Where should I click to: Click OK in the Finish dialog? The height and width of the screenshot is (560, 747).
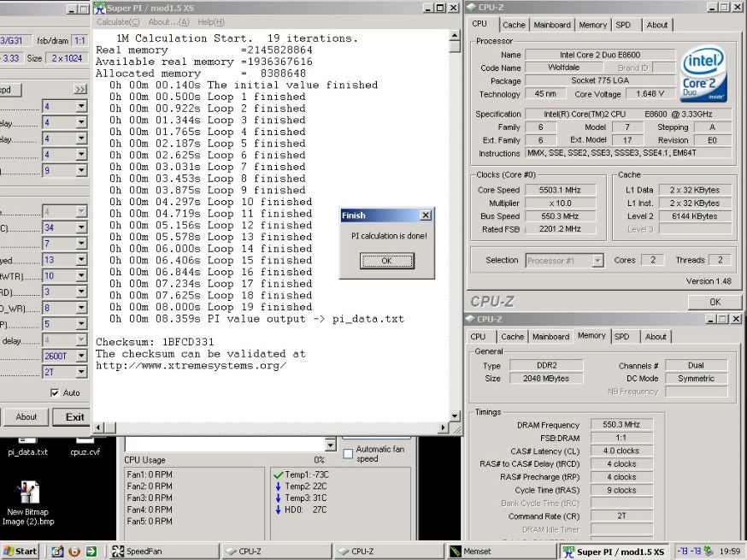pyautogui.click(x=387, y=261)
